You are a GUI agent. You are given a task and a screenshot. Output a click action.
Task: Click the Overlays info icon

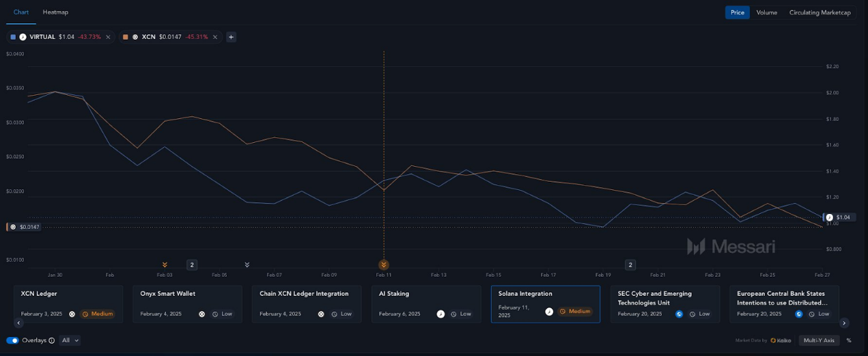coord(52,340)
